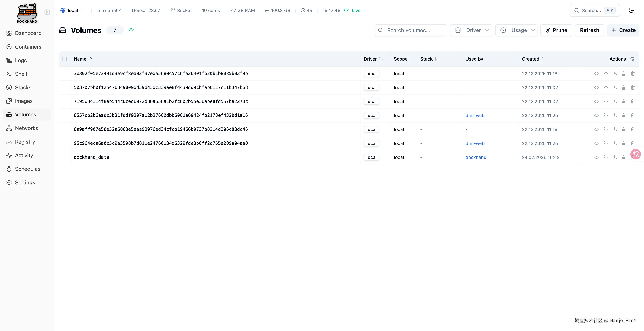Inspect volume 8557cb2b6aad with eye icon
Image resolution: width=644 pixels, height=331 pixels.
pos(596,115)
